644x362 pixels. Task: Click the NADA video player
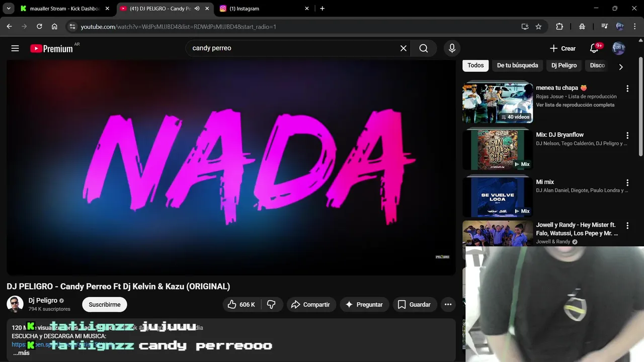point(231,167)
